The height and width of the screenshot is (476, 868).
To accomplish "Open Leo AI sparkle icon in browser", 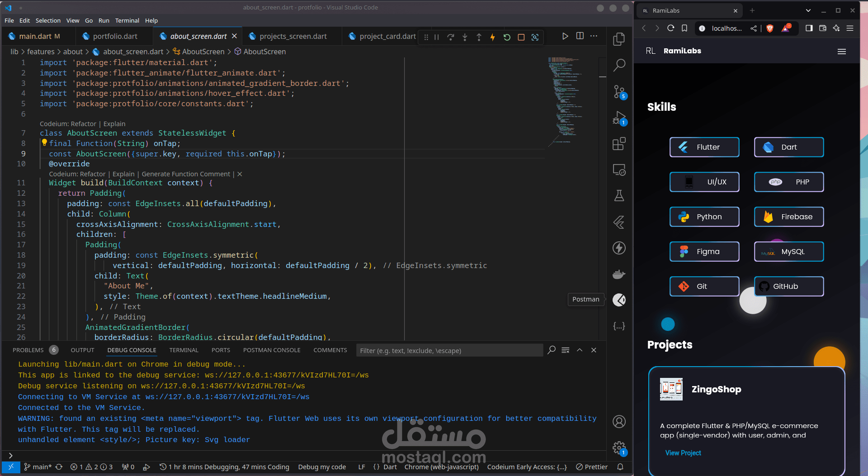I will pyautogui.click(x=836, y=28).
